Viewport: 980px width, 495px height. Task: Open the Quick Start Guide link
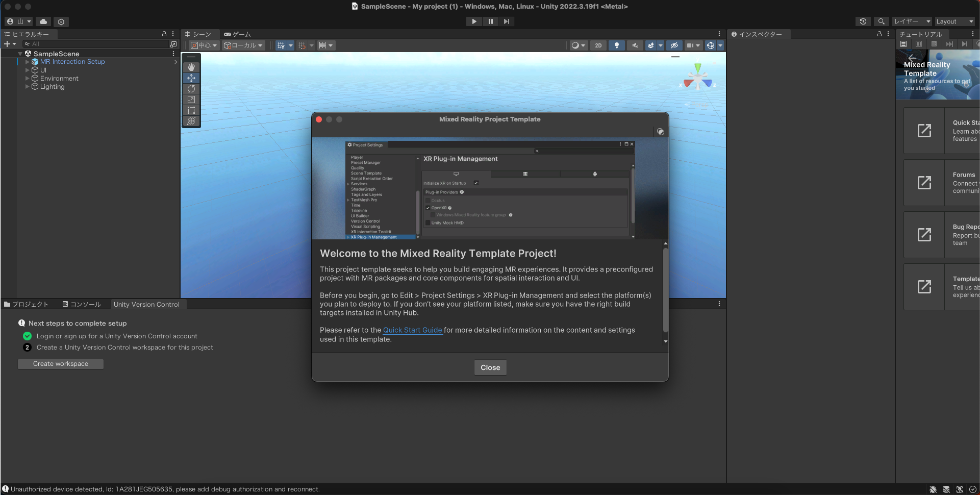[x=412, y=330]
